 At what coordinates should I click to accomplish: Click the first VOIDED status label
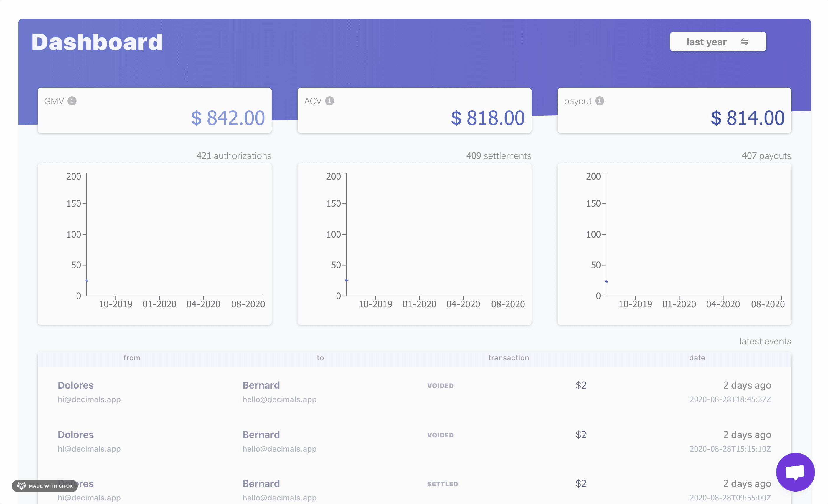click(x=440, y=385)
